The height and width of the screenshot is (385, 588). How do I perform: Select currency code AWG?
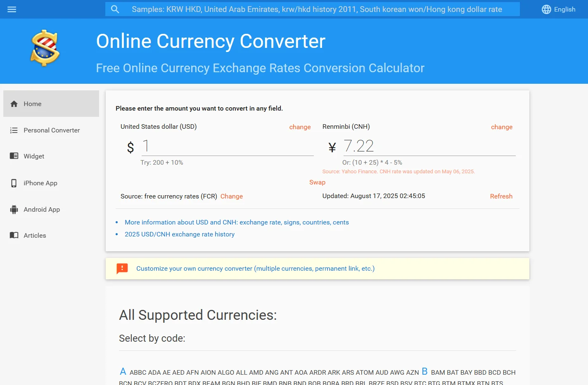397,373
